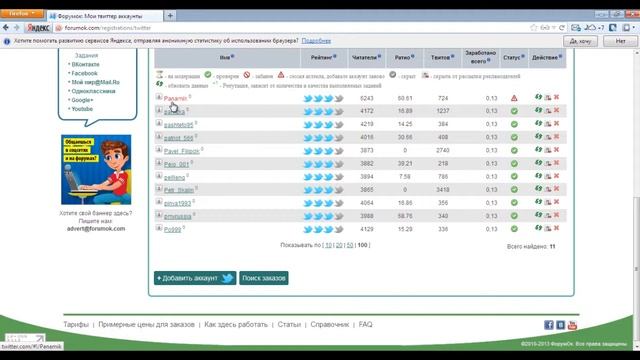Image resolution: width=640 pixels, height=360 pixels.
Task: Open Youtube tasks in the sidebar
Action: click(82, 109)
